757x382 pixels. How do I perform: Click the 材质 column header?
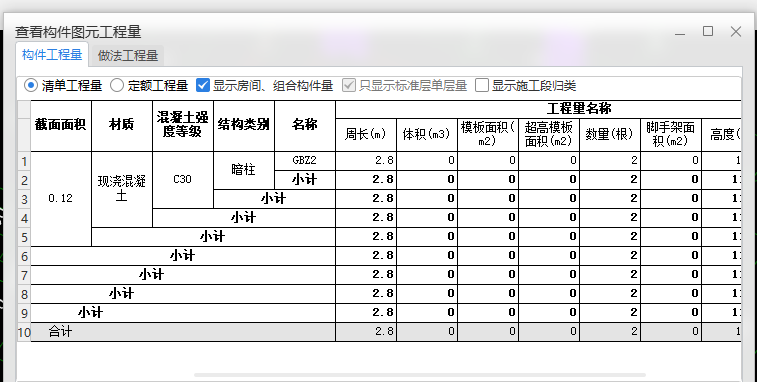tap(122, 126)
